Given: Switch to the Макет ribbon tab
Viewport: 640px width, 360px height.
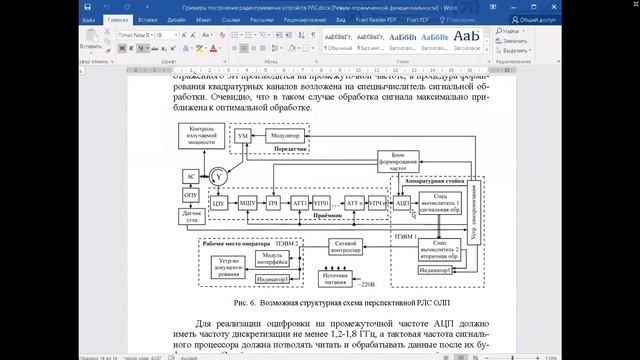Looking at the screenshot, I should click(204, 20).
